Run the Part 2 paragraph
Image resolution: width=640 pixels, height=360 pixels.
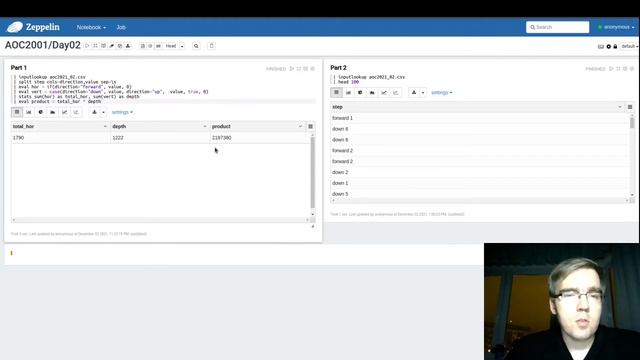point(611,69)
